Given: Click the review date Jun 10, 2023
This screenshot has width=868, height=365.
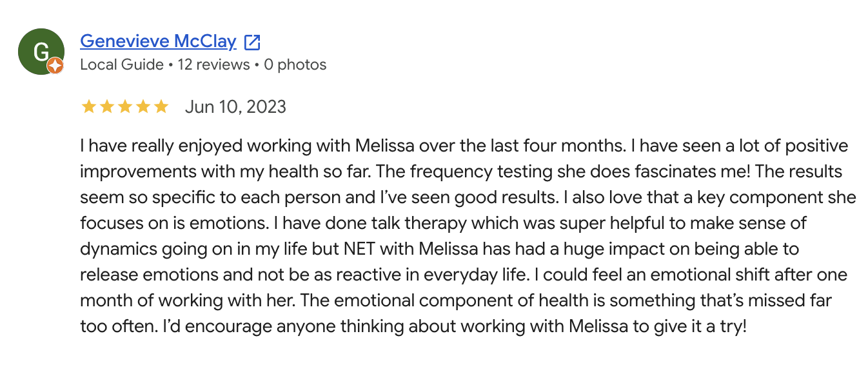Looking at the screenshot, I should click(x=235, y=106).
